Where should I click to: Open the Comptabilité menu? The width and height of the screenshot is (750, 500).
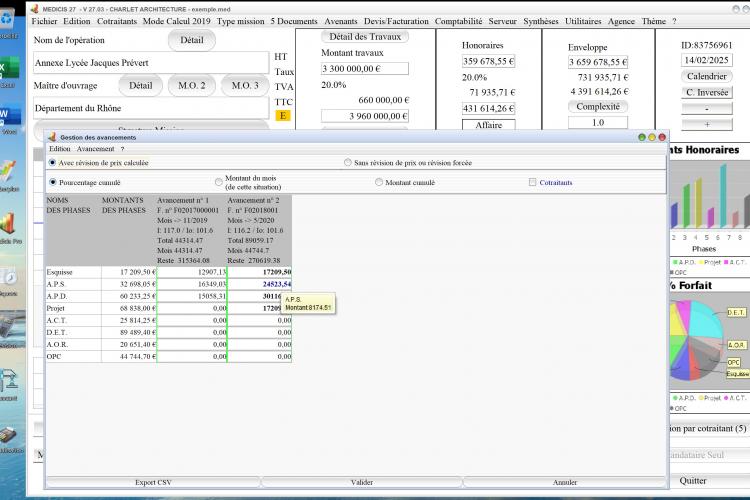458,21
